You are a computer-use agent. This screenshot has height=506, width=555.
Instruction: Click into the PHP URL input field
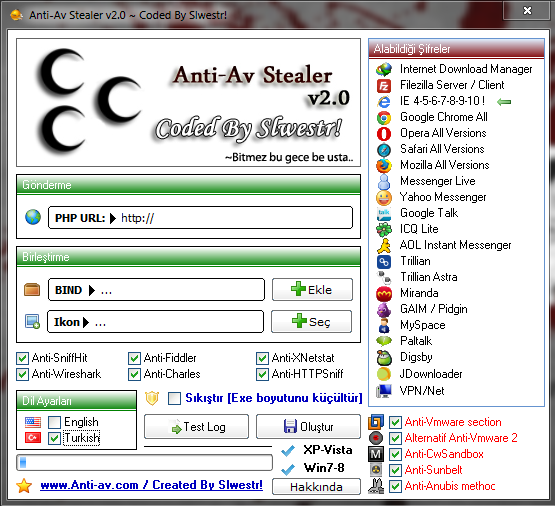point(200,218)
